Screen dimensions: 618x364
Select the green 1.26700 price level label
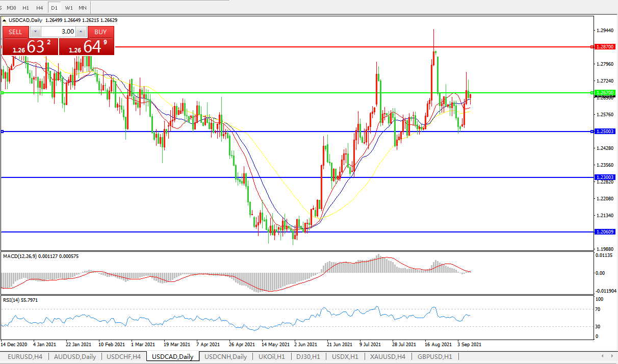pyautogui.click(x=605, y=93)
